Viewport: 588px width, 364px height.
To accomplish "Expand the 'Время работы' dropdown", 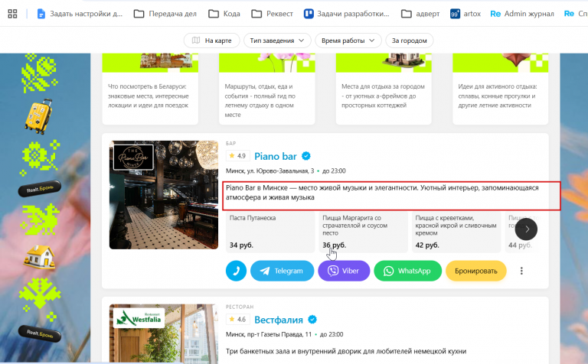I will (x=348, y=41).
